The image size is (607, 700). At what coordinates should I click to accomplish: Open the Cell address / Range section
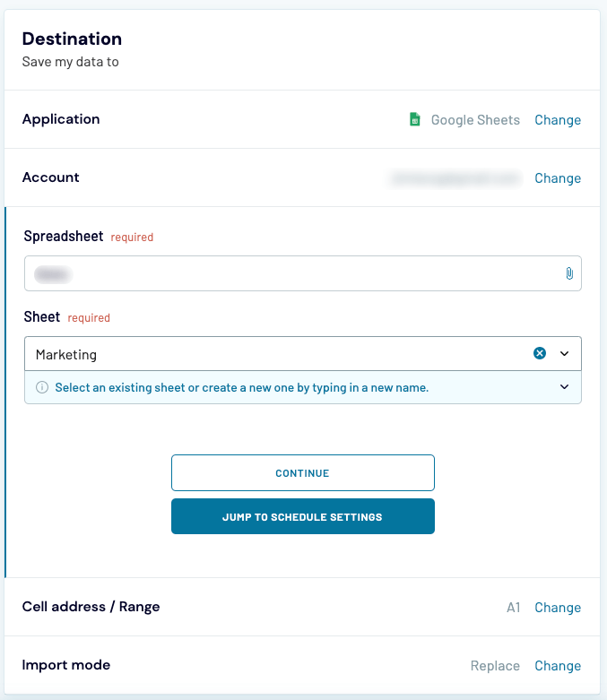pos(302,607)
